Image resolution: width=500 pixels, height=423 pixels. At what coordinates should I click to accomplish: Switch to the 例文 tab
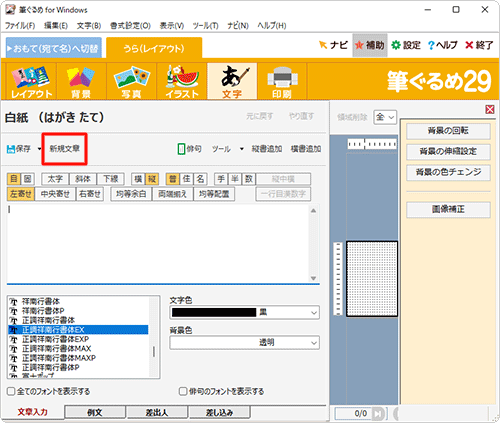[95, 412]
